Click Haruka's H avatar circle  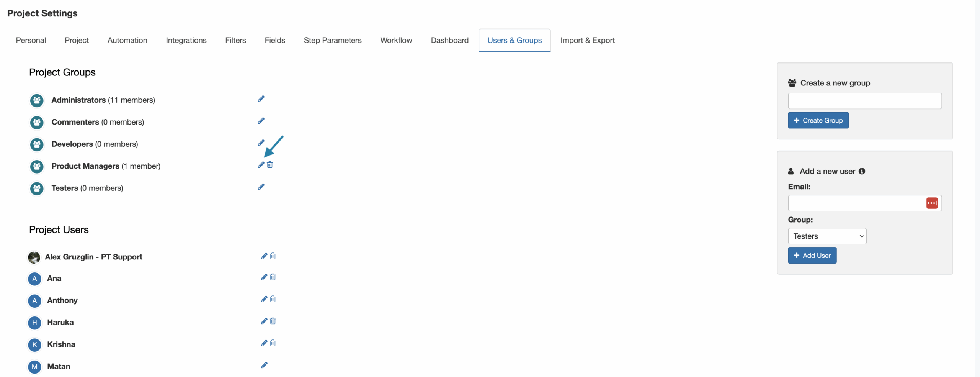coord(34,323)
